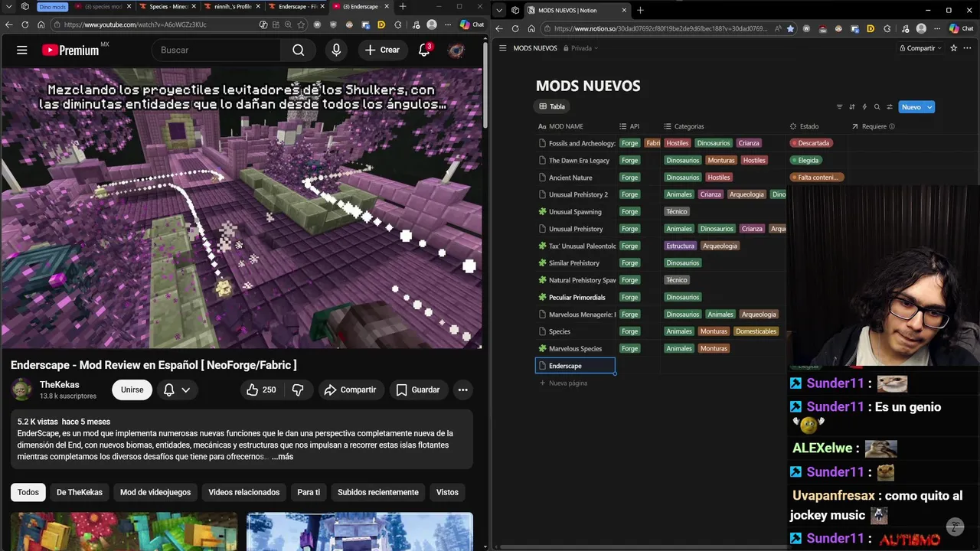
Task: Select the De TheKekas filter chip
Action: tap(80, 492)
